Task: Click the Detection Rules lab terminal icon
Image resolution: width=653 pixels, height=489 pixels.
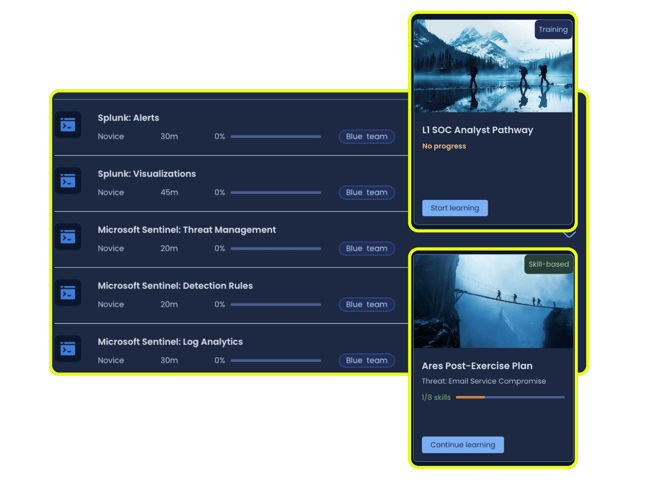Action: (68, 294)
